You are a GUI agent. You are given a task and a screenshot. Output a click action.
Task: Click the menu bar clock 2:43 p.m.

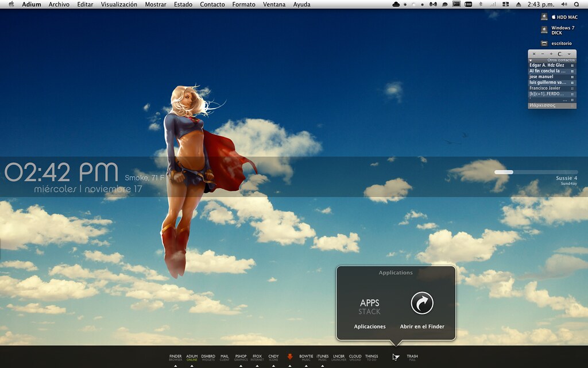point(541,5)
